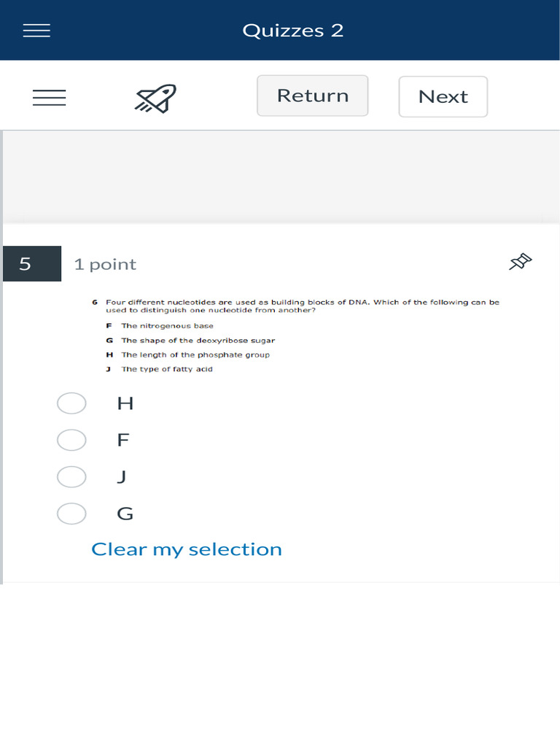Click the Return button
Image resolution: width=560 pixels, height=747 pixels.
pos(312,96)
